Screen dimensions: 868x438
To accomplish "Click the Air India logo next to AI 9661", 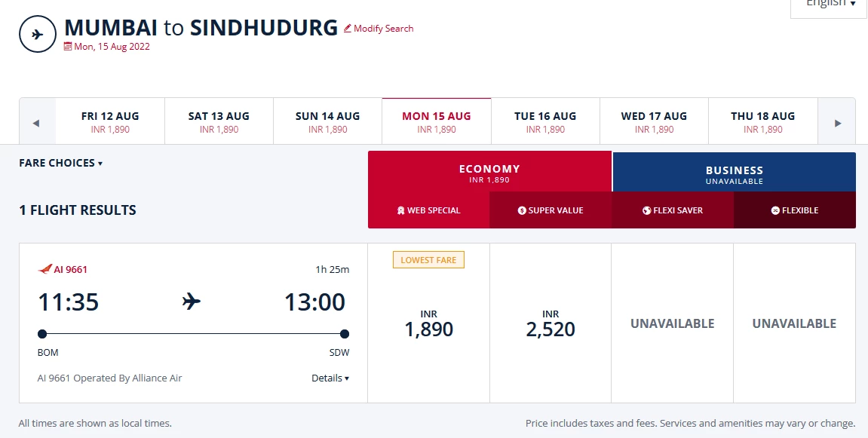I will [44, 269].
